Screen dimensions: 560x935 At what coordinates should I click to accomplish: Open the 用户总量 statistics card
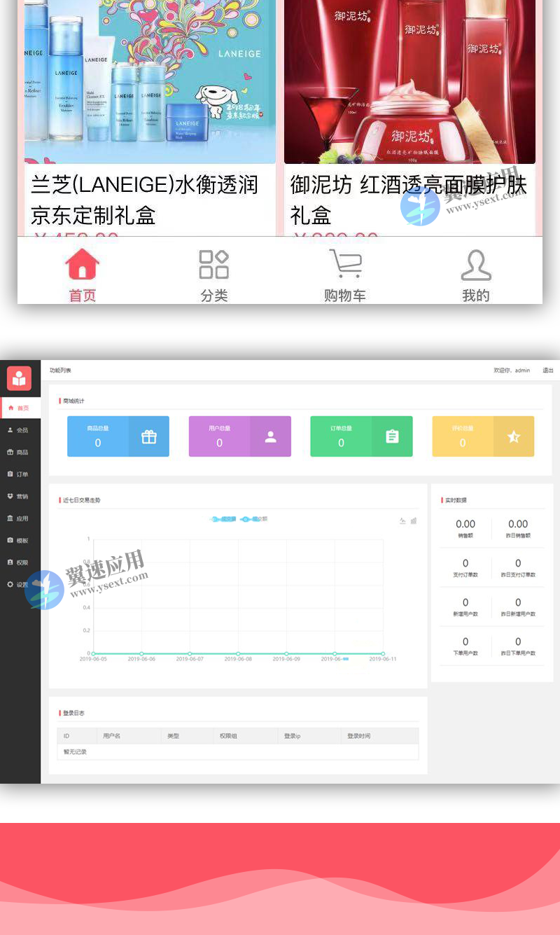coord(240,436)
